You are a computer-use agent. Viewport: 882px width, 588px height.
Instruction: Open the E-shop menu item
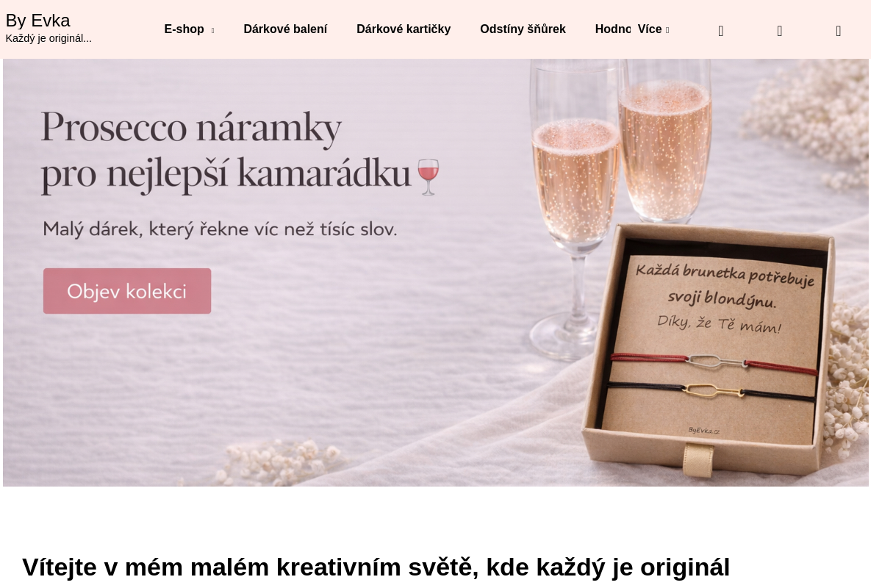coord(184,29)
